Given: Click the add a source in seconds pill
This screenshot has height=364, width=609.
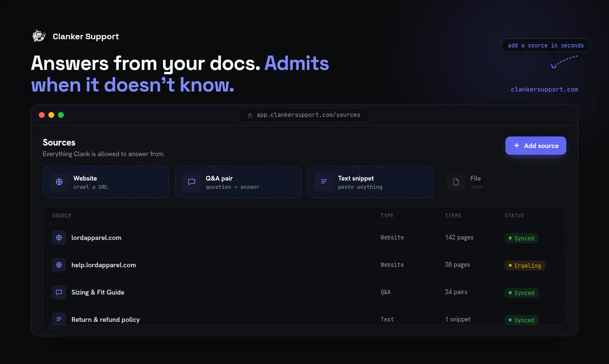Looking at the screenshot, I should tap(546, 45).
